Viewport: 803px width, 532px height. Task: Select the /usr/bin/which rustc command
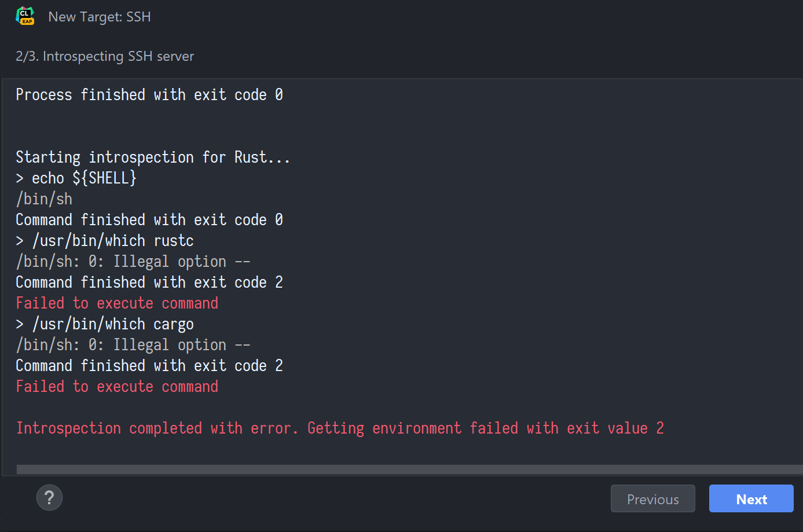coord(104,240)
